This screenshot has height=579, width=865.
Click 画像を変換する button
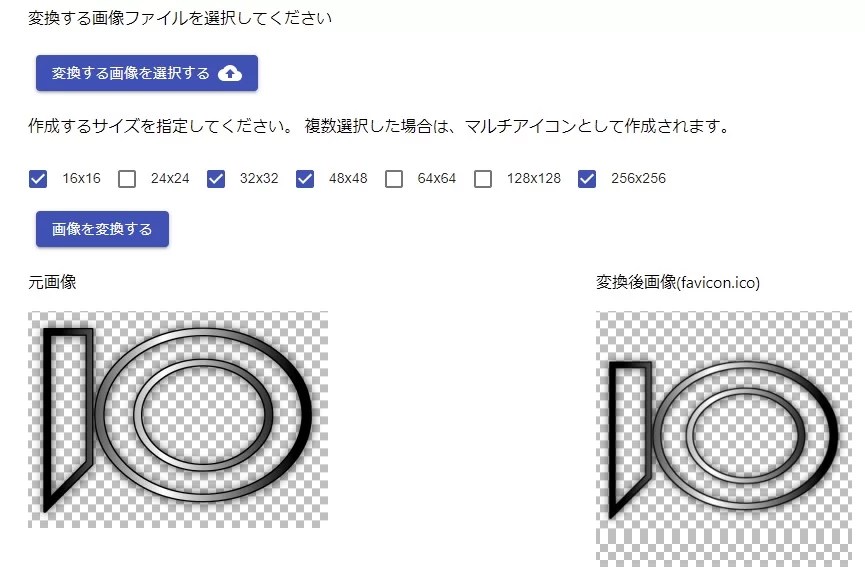tap(102, 229)
